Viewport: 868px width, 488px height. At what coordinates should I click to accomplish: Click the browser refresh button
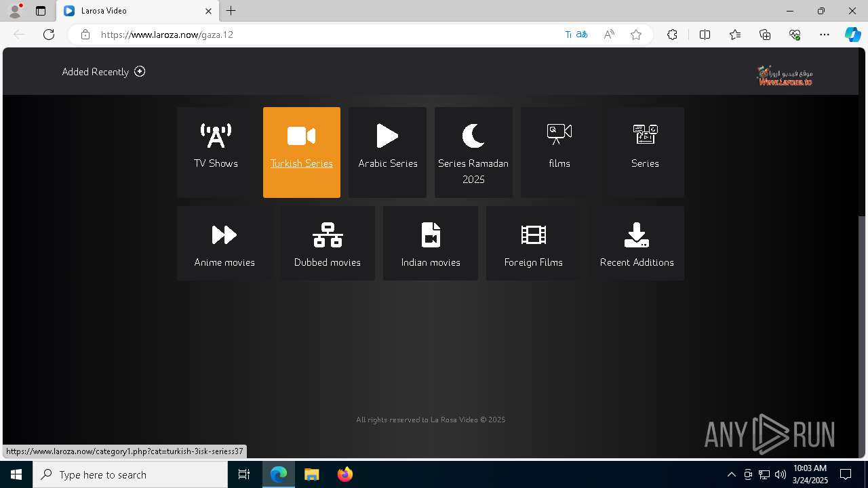(x=49, y=35)
